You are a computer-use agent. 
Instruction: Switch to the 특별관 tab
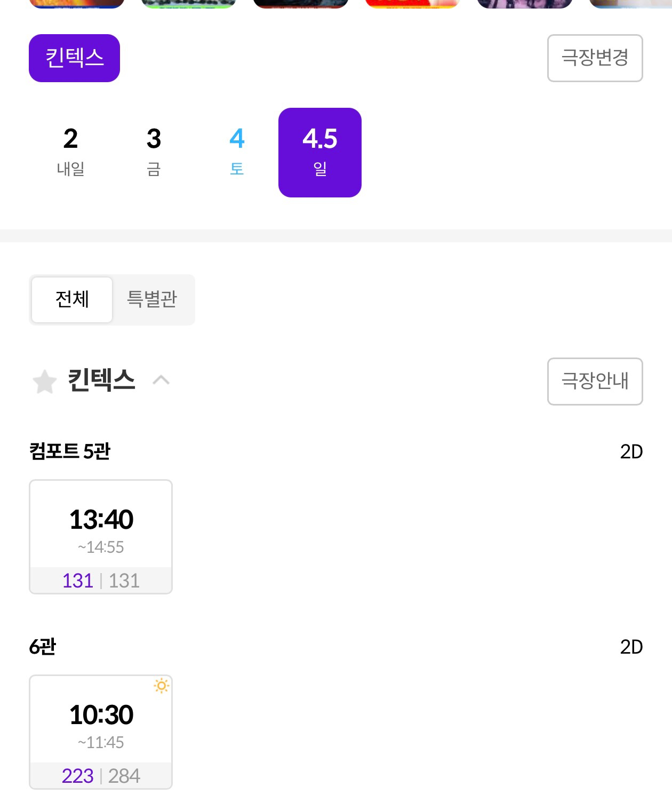click(152, 299)
